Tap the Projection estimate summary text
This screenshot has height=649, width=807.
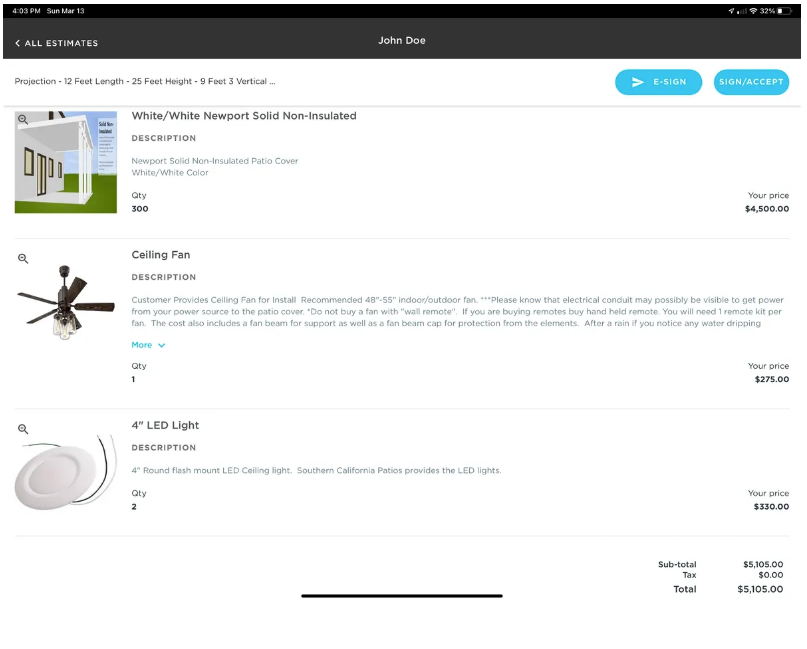(145, 81)
